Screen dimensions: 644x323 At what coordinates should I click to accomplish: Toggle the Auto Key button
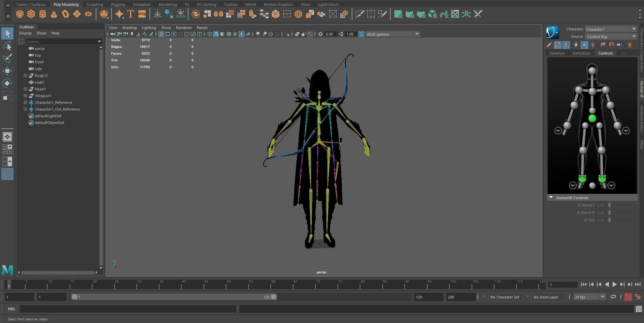coord(628,297)
